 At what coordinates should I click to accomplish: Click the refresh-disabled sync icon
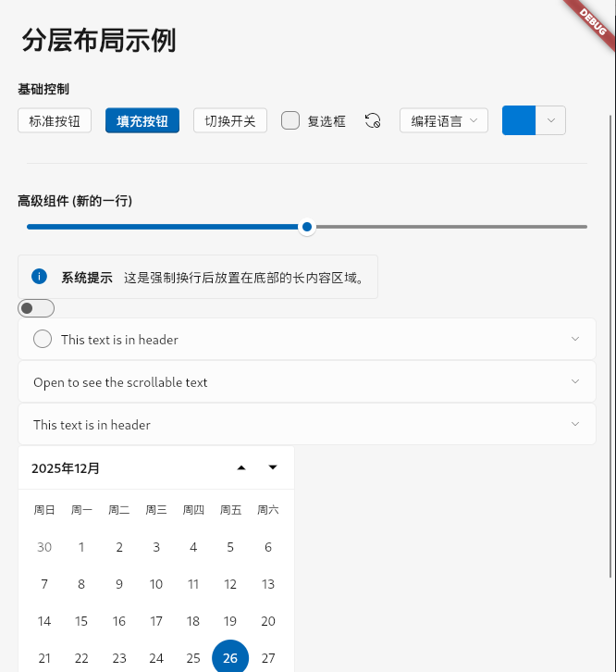point(373,121)
